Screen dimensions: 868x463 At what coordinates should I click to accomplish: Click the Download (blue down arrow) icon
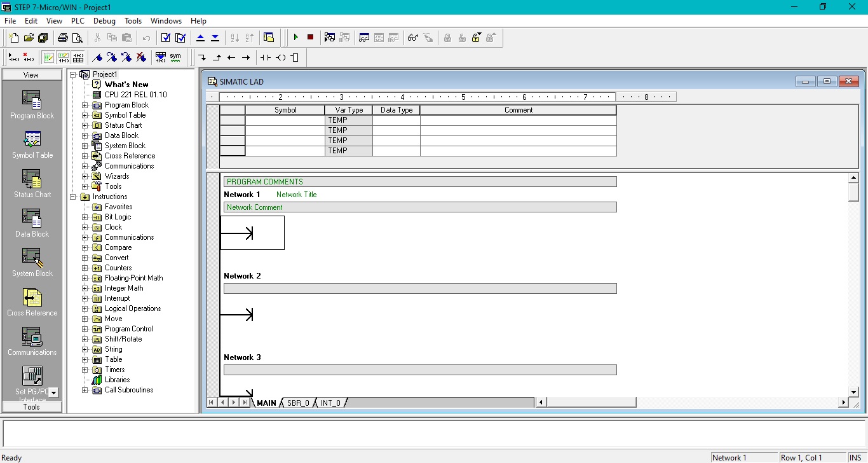[215, 38]
